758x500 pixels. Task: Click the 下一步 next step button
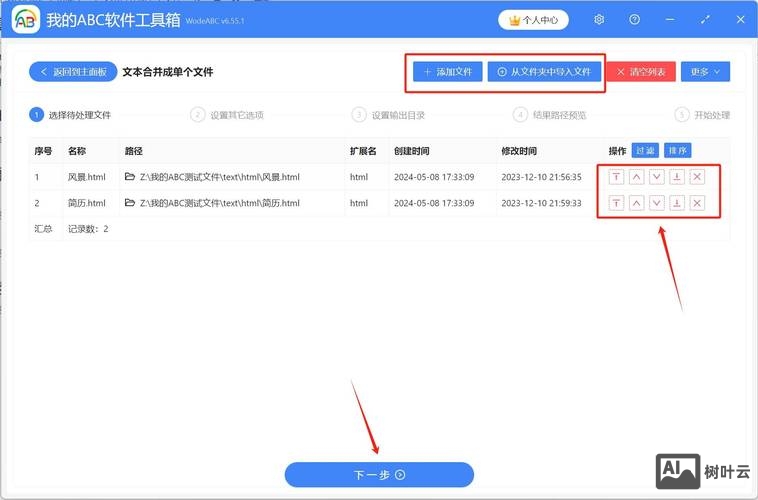pos(379,475)
